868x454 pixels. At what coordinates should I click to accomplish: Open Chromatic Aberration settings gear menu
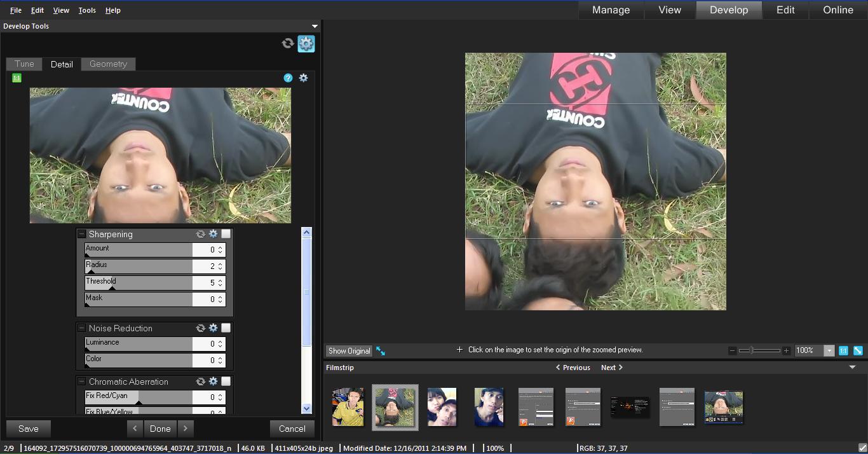pos(213,382)
